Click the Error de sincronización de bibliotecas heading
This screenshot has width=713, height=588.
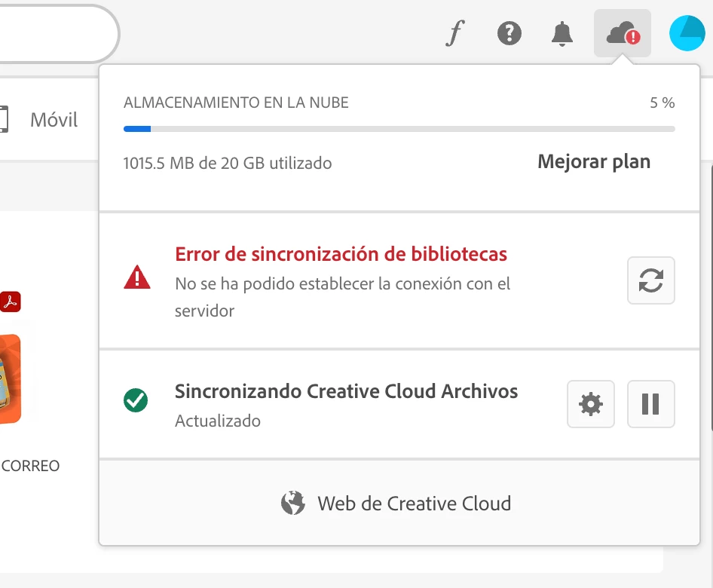pyautogui.click(x=341, y=254)
